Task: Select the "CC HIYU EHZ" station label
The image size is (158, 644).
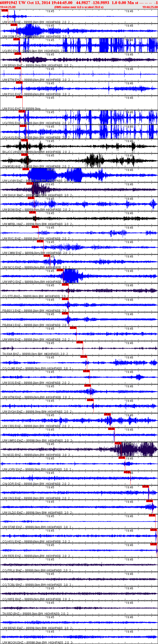Action: coord(12,542)
